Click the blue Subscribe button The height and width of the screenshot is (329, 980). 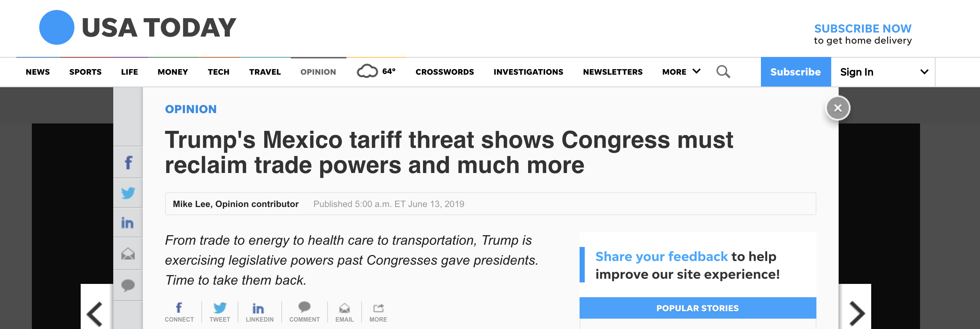pyautogui.click(x=795, y=72)
